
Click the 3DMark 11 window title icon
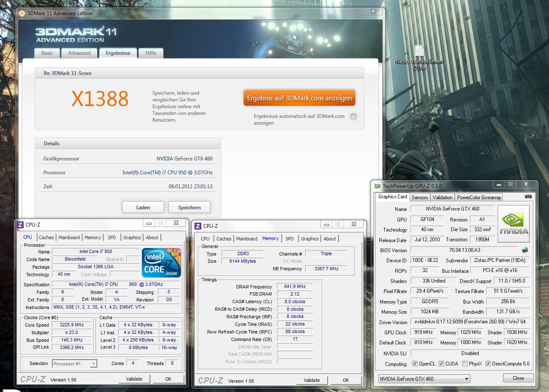point(22,13)
